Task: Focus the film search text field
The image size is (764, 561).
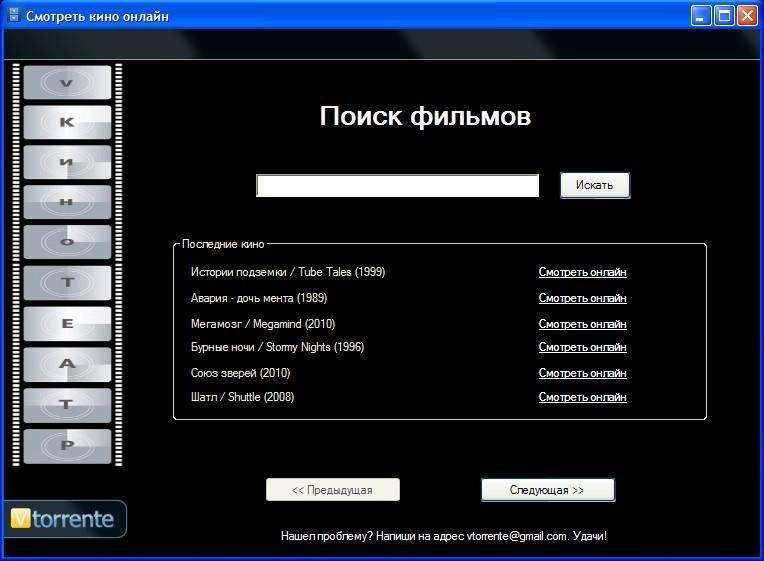Action: [x=397, y=186]
